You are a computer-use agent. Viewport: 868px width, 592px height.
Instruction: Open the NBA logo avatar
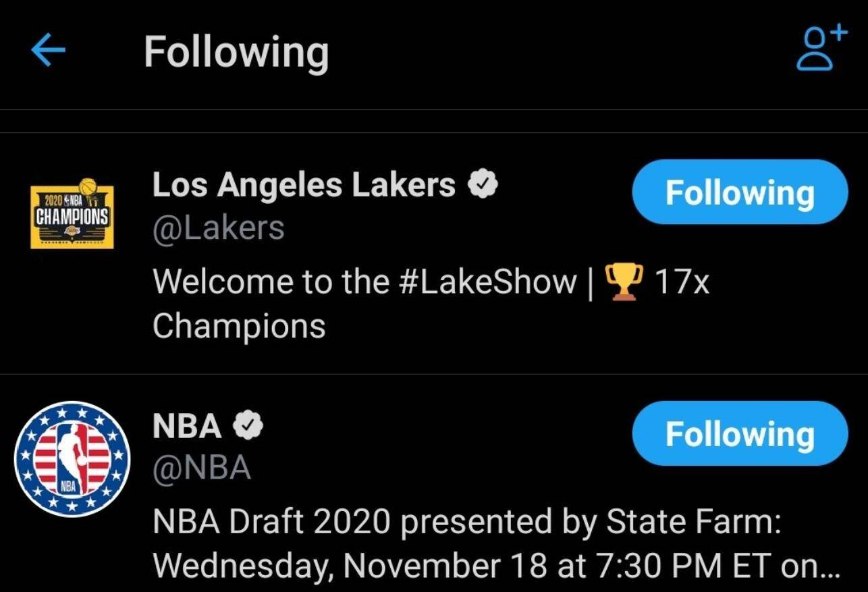[72, 459]
